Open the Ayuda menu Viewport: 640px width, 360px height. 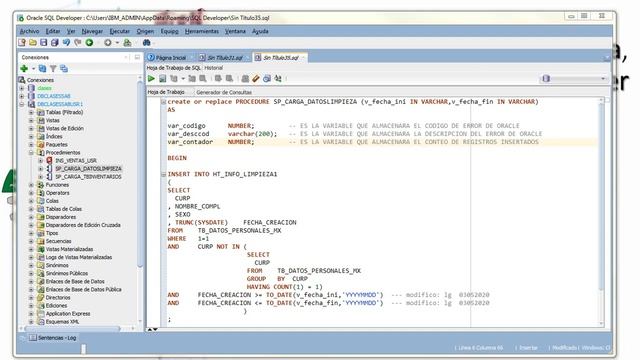click(260, 31)
